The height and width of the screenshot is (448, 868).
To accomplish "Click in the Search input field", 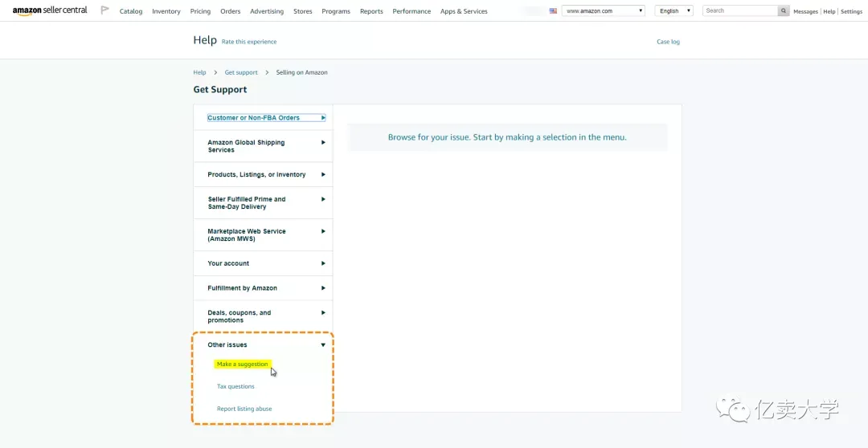I will coord(740,10).
